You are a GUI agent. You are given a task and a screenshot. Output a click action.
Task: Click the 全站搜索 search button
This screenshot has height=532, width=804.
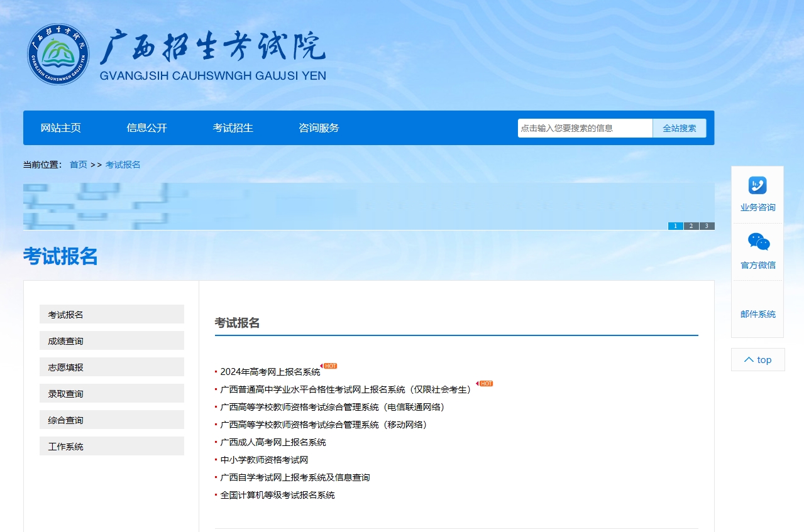pos(679,128)
